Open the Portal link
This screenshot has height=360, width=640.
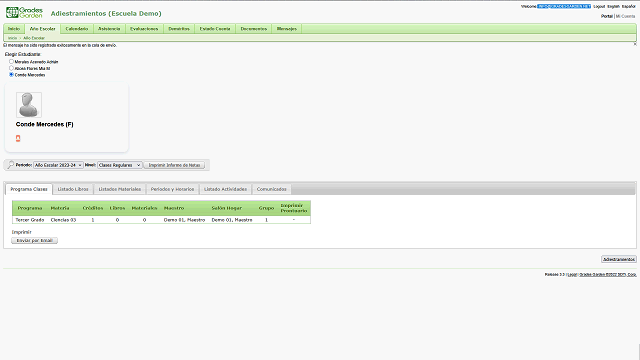coord(607,16)
